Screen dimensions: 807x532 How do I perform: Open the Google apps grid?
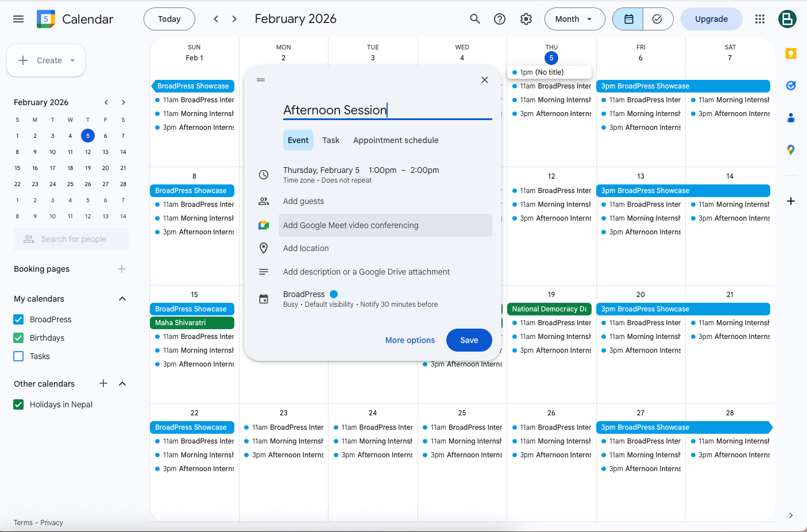[x=760, y=19]
